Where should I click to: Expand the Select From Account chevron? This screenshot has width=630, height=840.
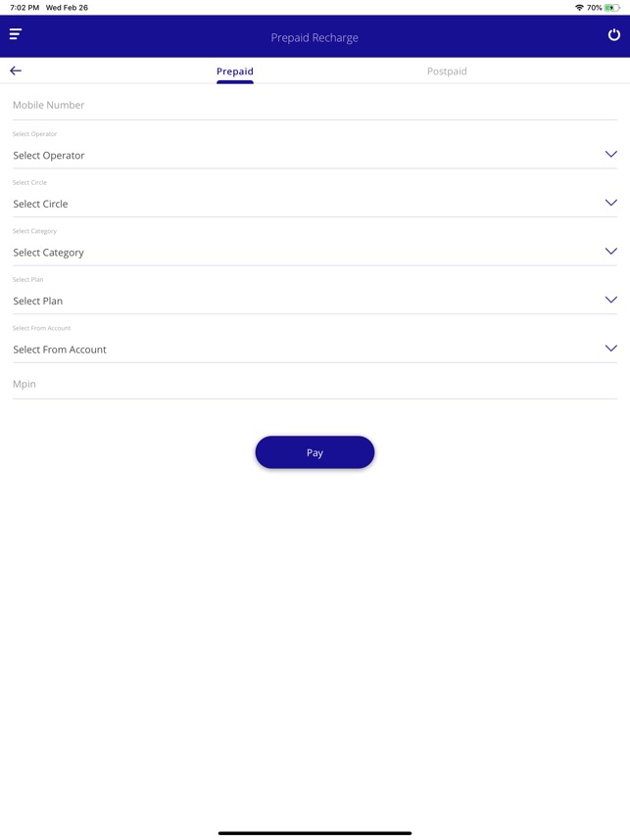(610, 349)
